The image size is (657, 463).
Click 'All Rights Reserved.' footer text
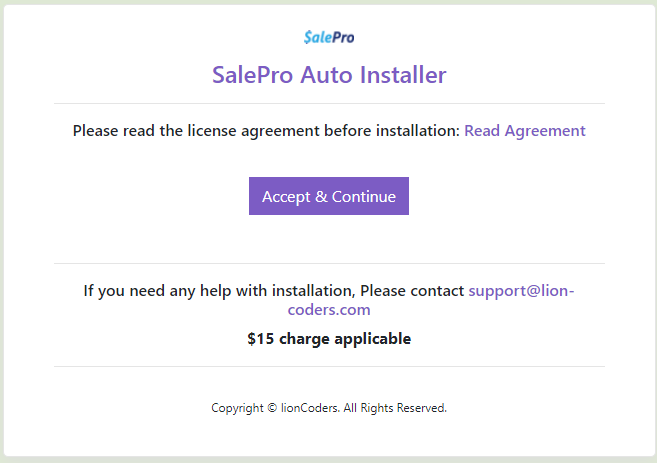395,408
